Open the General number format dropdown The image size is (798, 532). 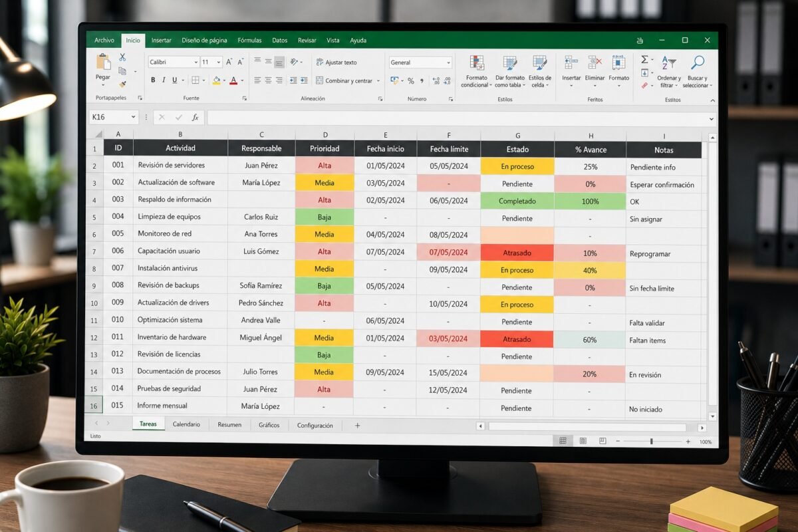pos(448,63)
